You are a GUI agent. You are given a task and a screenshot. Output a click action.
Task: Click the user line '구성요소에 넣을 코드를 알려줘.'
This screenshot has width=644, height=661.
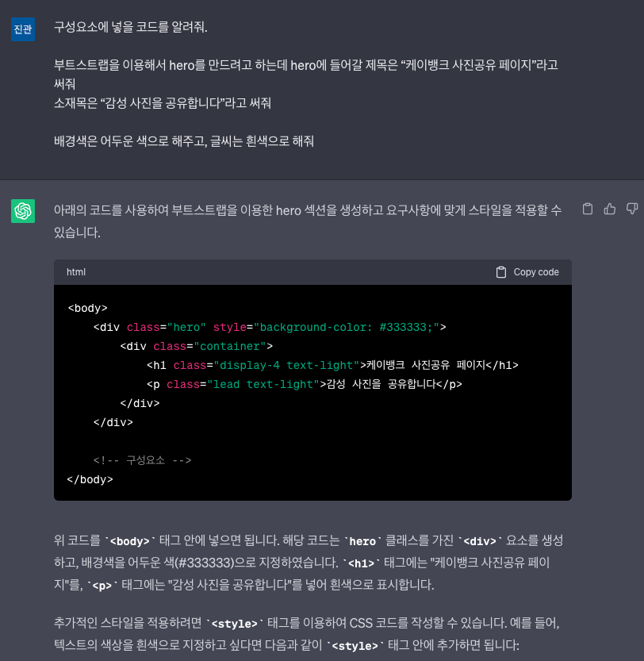click(x=131, y=28)
